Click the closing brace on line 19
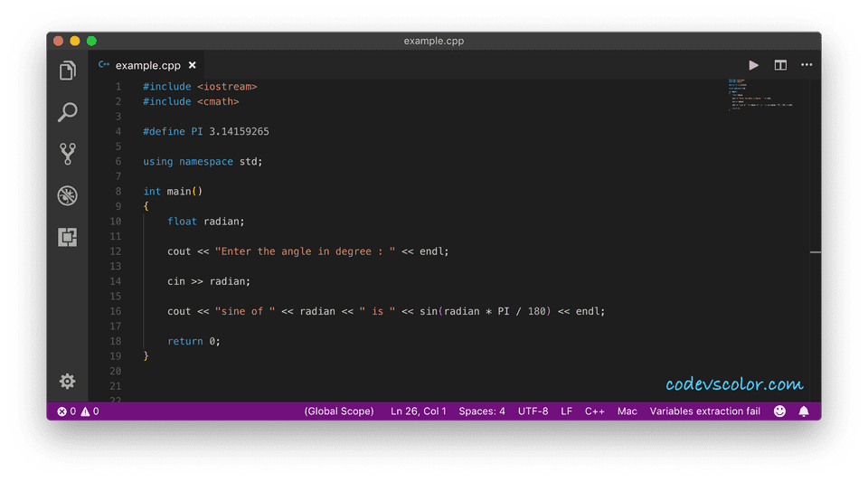The height and width of the screenshot is (482, 868). [146, 355]
